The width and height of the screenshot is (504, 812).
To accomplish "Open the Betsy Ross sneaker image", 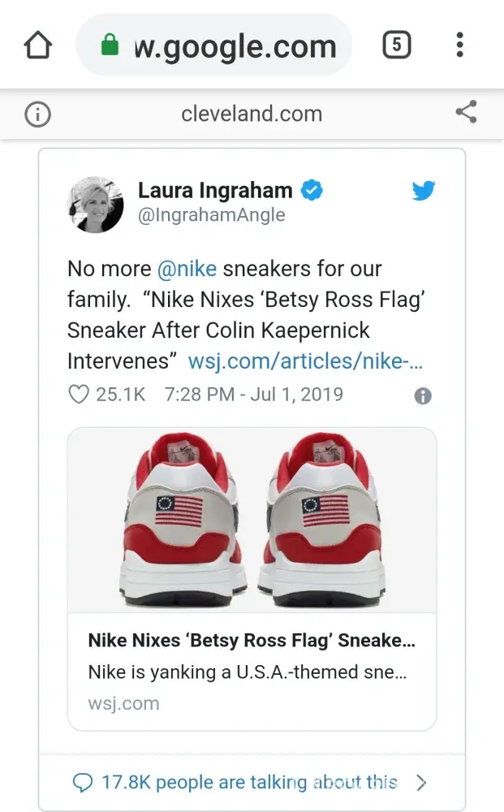I will 252,520.
